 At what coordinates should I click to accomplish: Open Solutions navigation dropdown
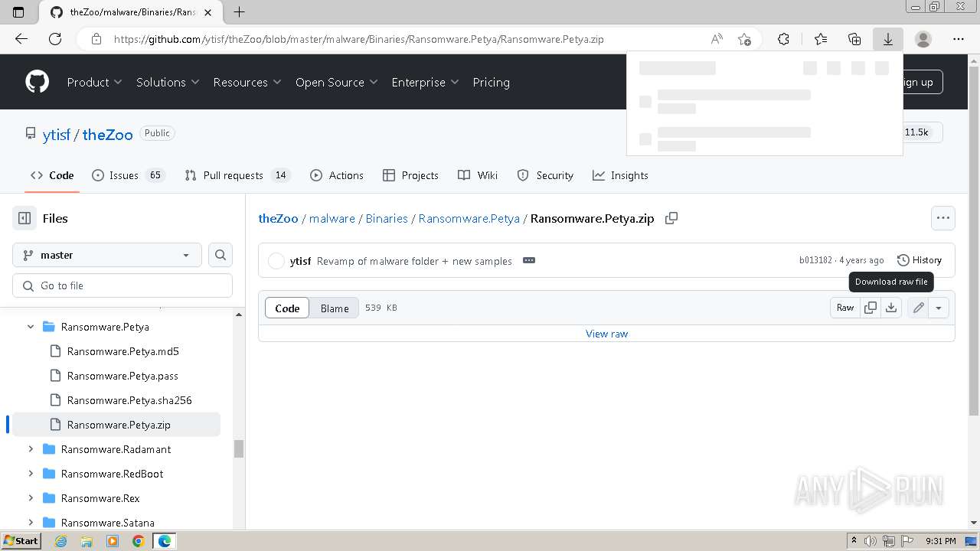click(x=168, y=82)
